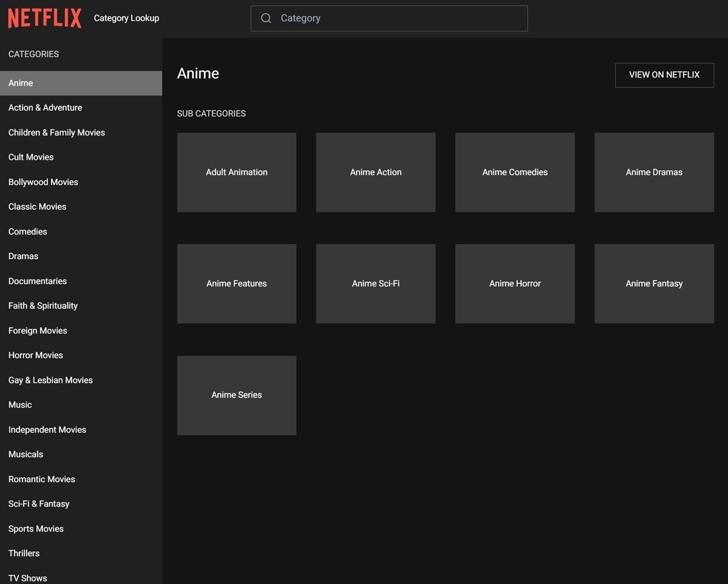Open the Anime Dramas tile
Viewport: 728px width, 584px height.
click(x=654, y=172)
